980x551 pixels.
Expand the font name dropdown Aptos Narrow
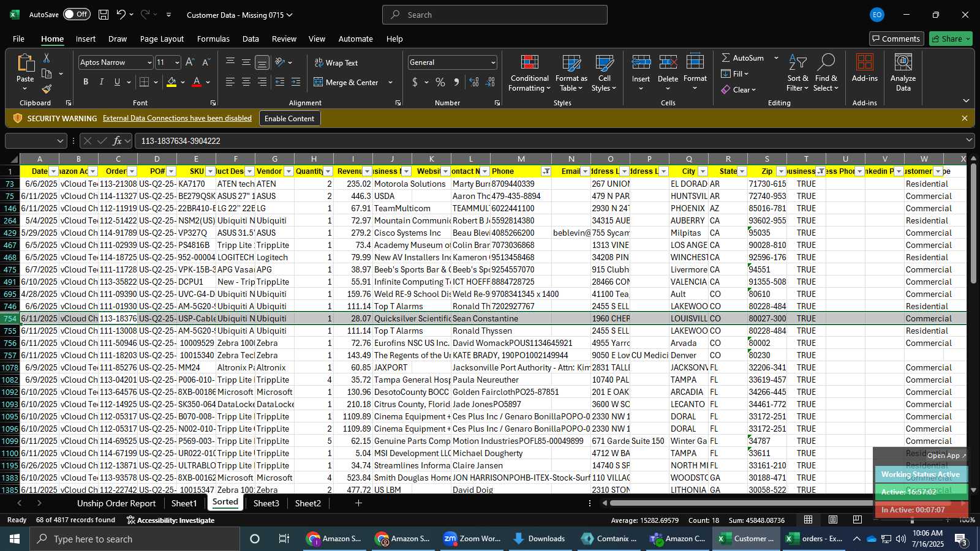(149, 62)
